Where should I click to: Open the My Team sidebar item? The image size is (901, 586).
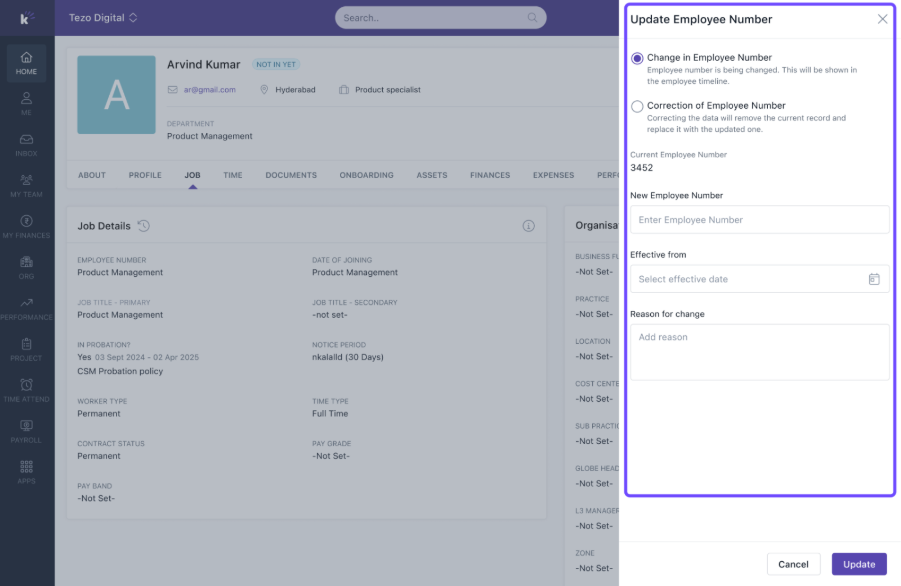coord(26,186)
